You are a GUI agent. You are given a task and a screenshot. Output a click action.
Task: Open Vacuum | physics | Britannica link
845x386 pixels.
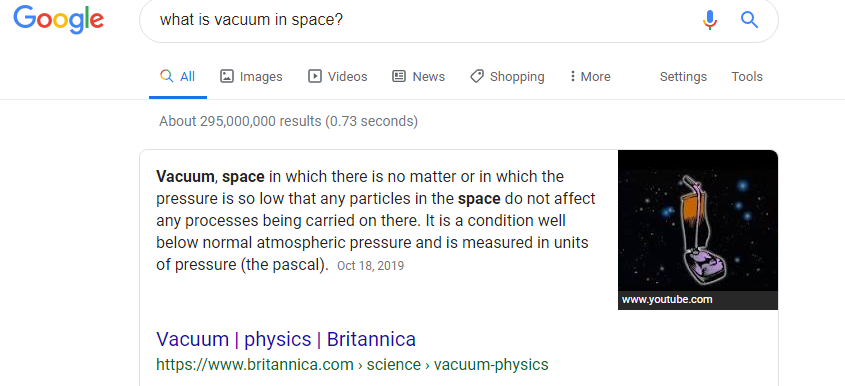(286, 339)
